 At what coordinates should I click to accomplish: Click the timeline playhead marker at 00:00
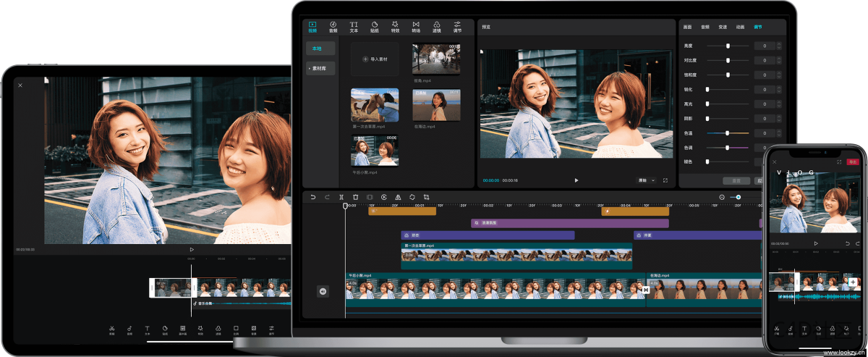point(345,206)
